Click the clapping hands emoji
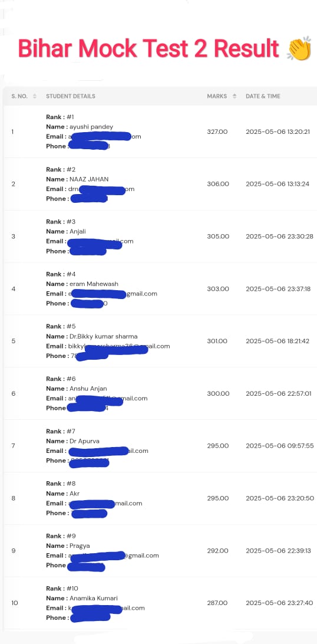 pos(299,50)
